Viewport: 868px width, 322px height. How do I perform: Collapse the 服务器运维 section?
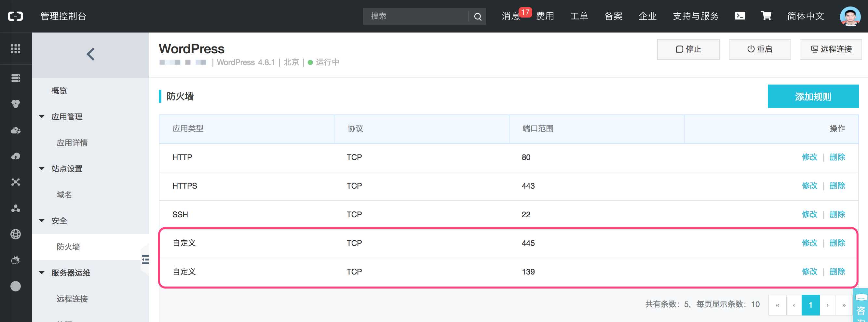(42, 273)
